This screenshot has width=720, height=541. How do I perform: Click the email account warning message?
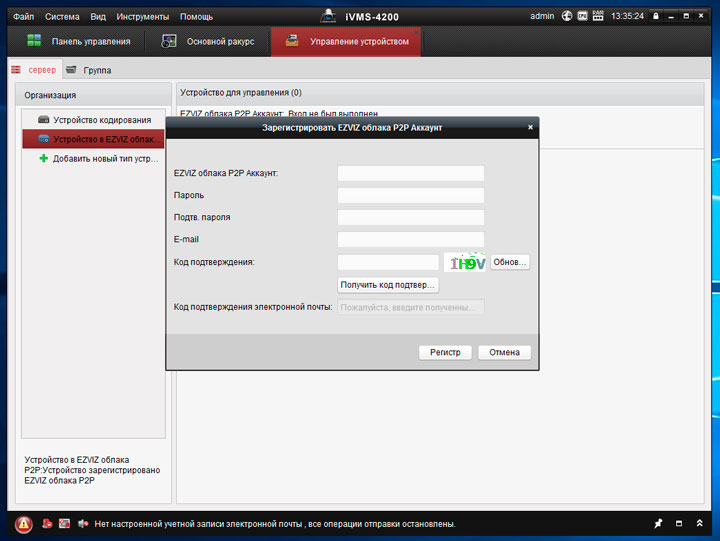pyautogui.click(x=275, y=524)
